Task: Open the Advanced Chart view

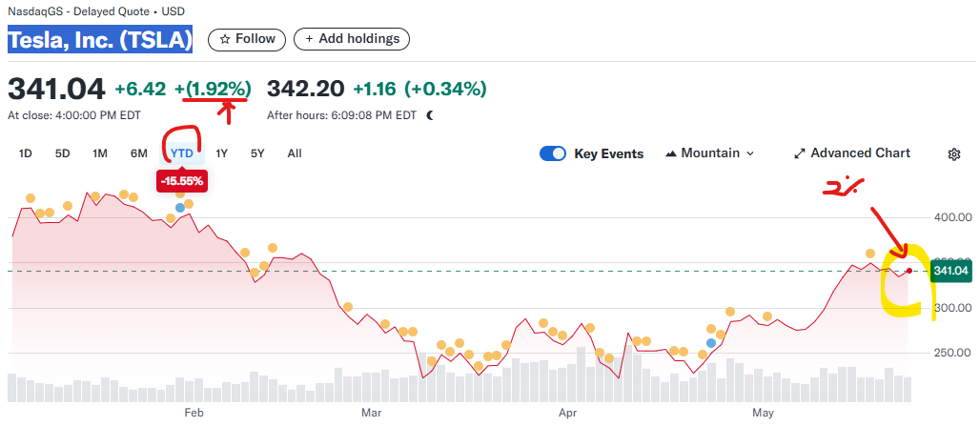Action: [x=852, y=153]
